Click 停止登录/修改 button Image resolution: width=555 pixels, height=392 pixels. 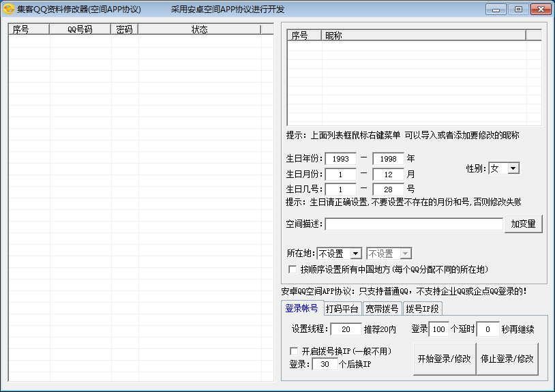[x=507, y=359]
